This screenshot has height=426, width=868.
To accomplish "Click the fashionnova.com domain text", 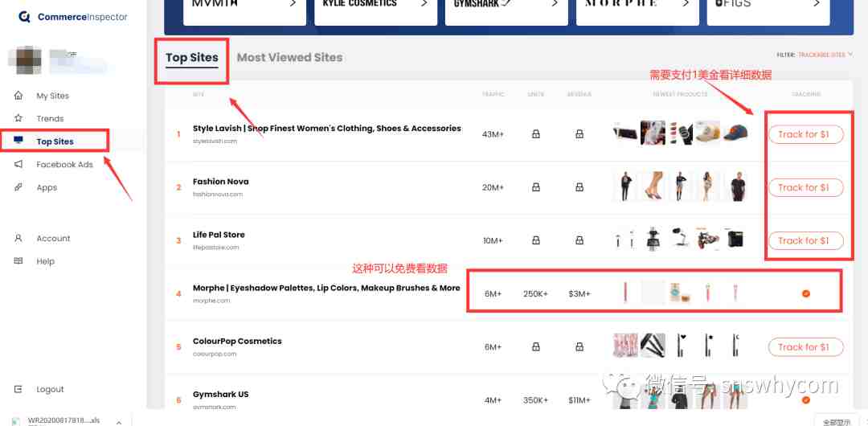I will click(x=218, y=195).
